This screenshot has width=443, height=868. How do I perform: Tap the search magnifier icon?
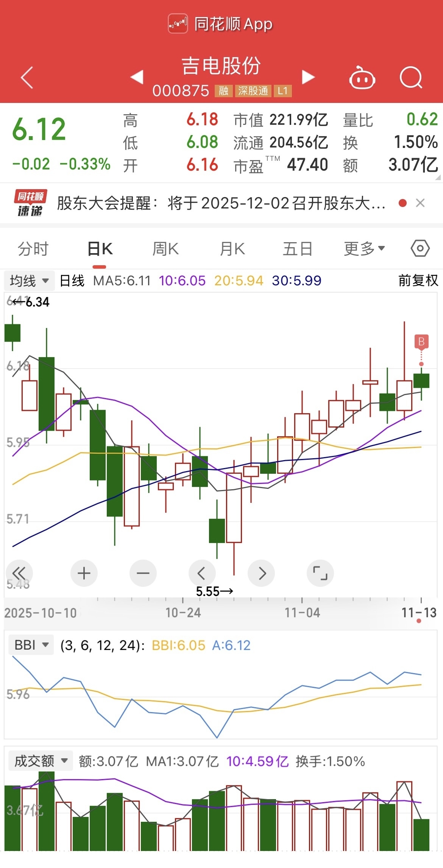[x=411, y=78]
